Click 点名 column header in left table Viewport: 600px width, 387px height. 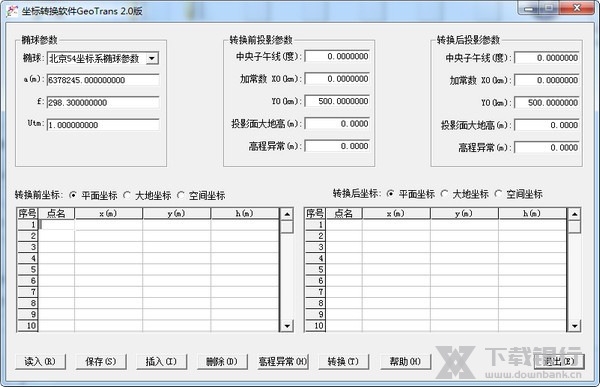tap(57, 214)
